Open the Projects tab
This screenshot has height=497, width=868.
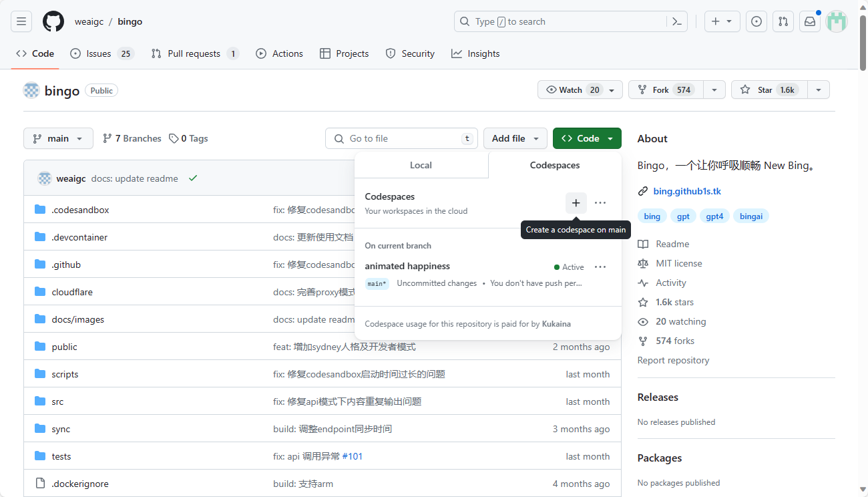(x=344, y=53)
